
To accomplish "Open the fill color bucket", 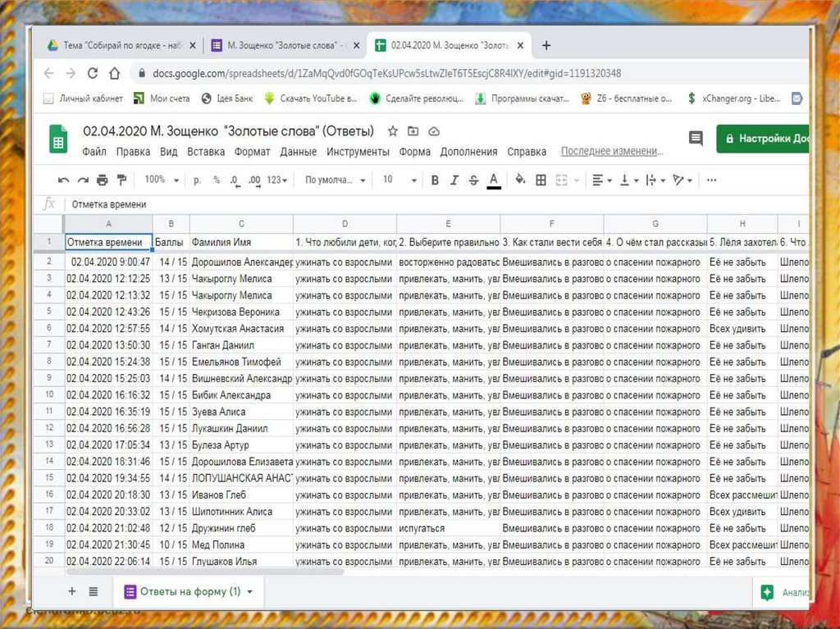I will pyautogui.click(x=519, y=180).
